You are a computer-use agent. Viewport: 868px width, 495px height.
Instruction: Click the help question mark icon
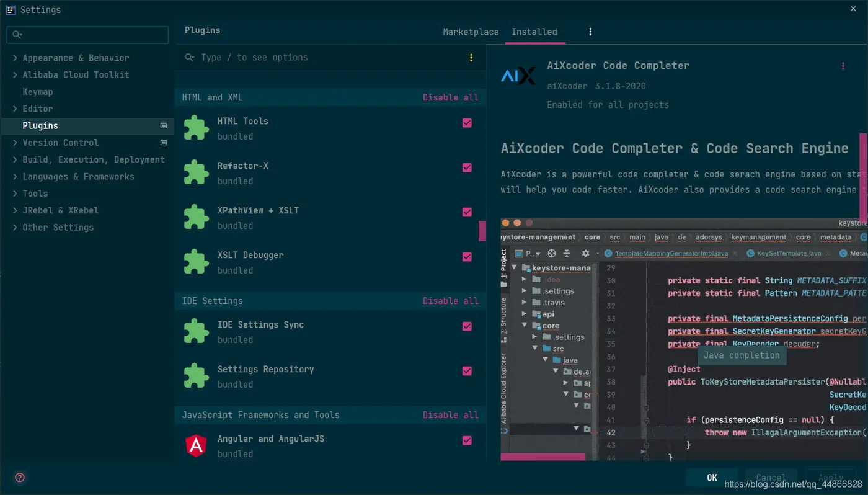[20, 477]
